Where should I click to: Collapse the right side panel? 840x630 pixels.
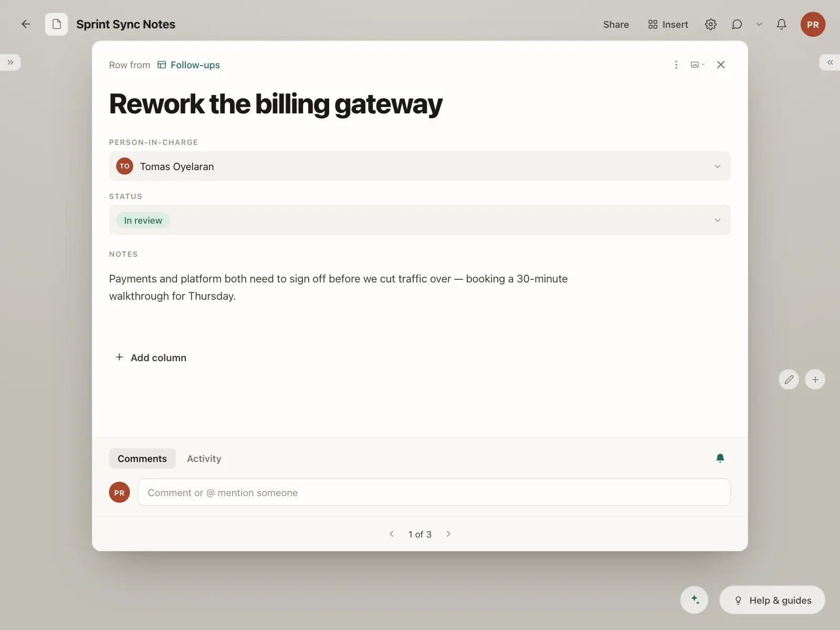click(x=830, y=62)
